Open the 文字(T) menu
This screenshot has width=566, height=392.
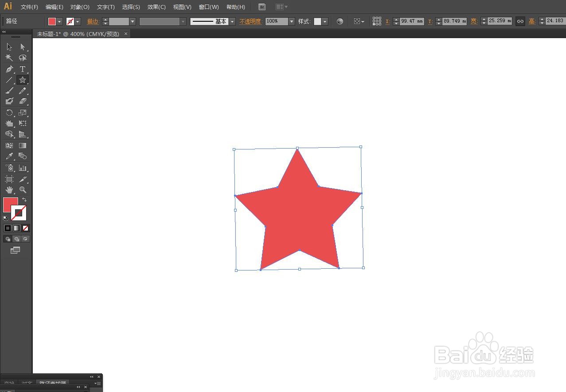click(x=106, y=7)
